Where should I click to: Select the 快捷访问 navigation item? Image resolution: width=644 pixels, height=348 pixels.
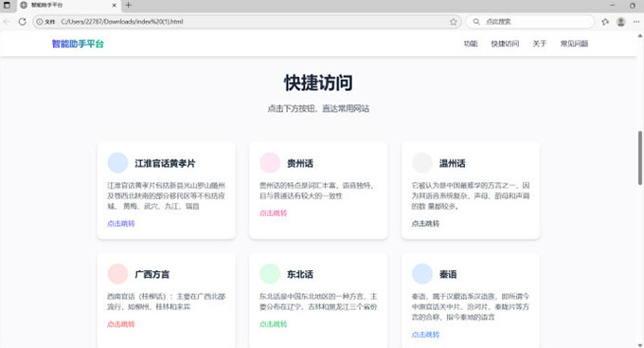point(505,44)
